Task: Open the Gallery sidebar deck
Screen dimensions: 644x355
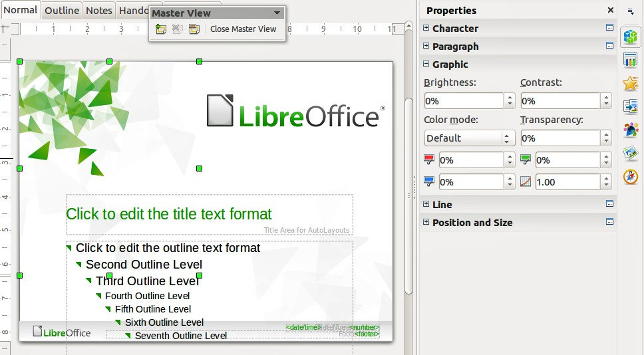Action: (x=630, y=154)
